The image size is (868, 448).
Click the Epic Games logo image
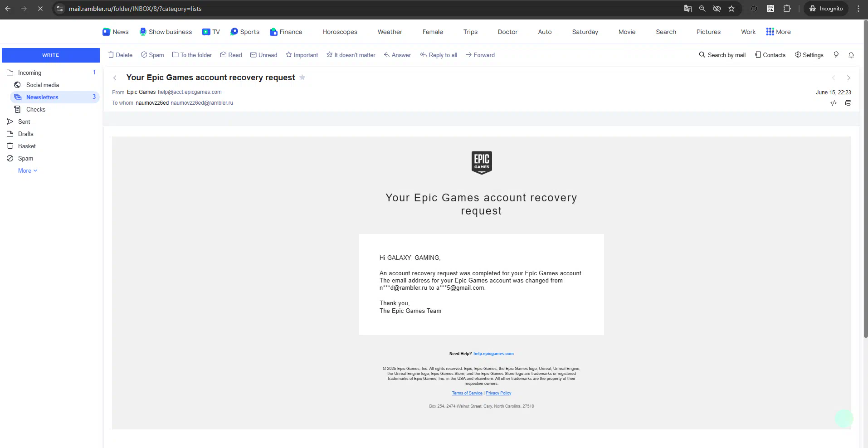(x=482, y=162)
